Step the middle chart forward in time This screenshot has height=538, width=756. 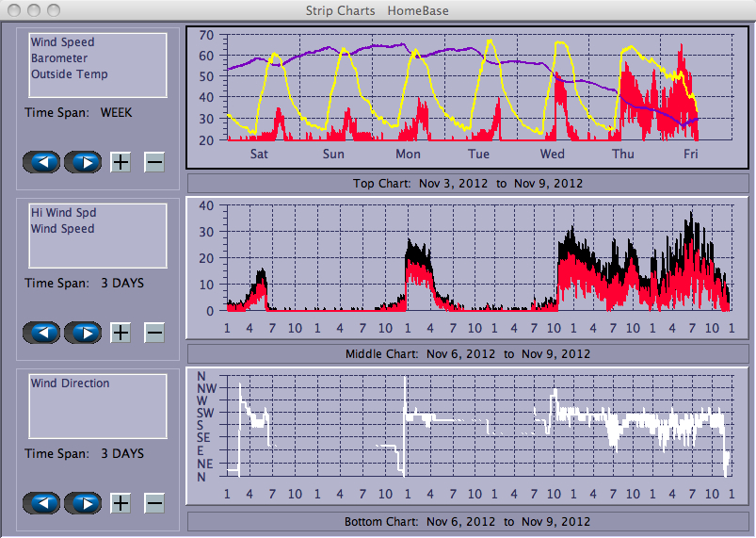[x=83, y=333]
